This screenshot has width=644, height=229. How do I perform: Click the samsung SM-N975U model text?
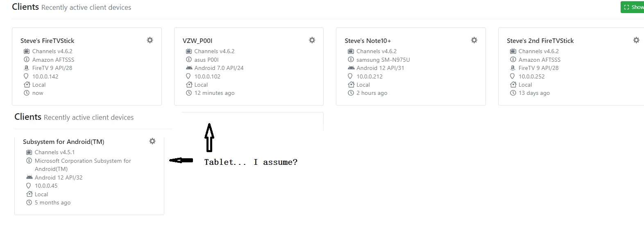tap(383, 60)
